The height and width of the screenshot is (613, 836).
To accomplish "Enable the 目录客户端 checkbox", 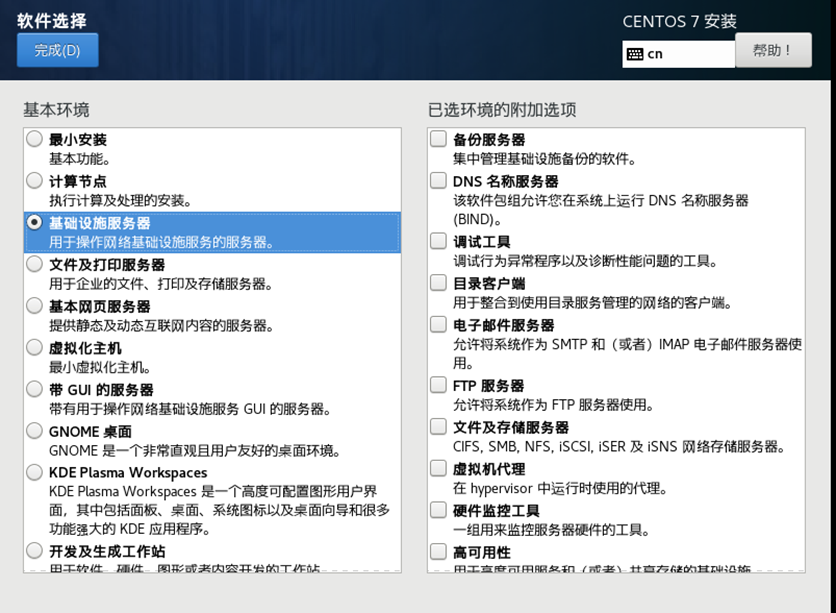I will 438,283.
